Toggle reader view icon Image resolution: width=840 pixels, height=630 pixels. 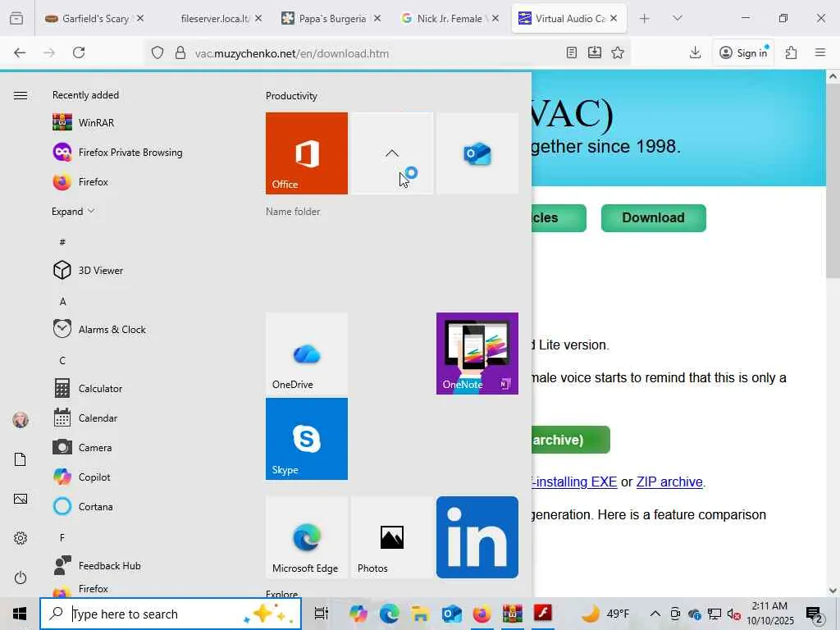[572, 52]
